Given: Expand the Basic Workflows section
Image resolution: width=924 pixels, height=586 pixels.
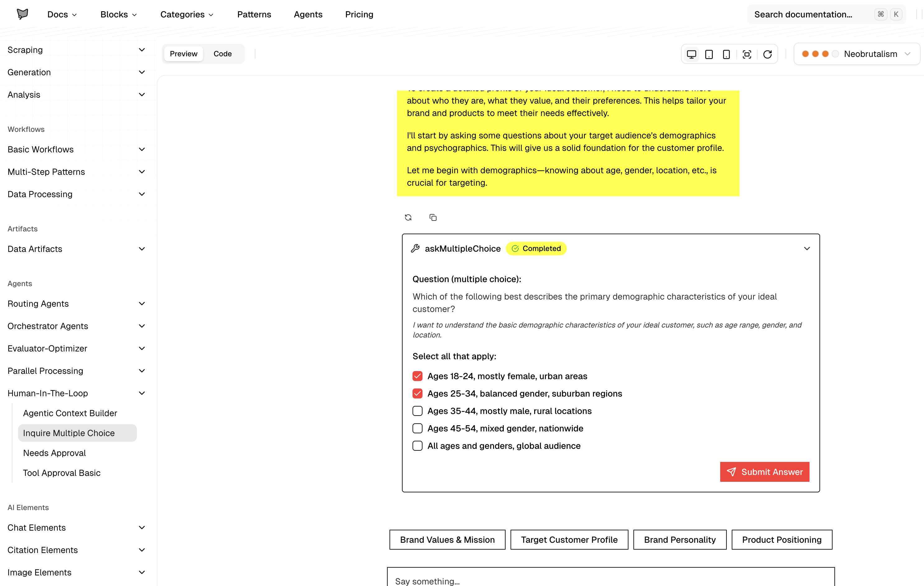Looking at the screenshot, I should [76, 149].
